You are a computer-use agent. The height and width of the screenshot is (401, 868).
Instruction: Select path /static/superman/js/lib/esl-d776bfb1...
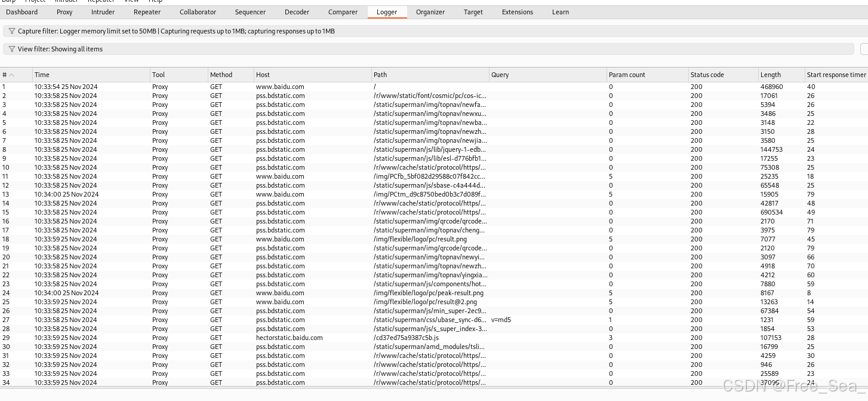[430, 158]
